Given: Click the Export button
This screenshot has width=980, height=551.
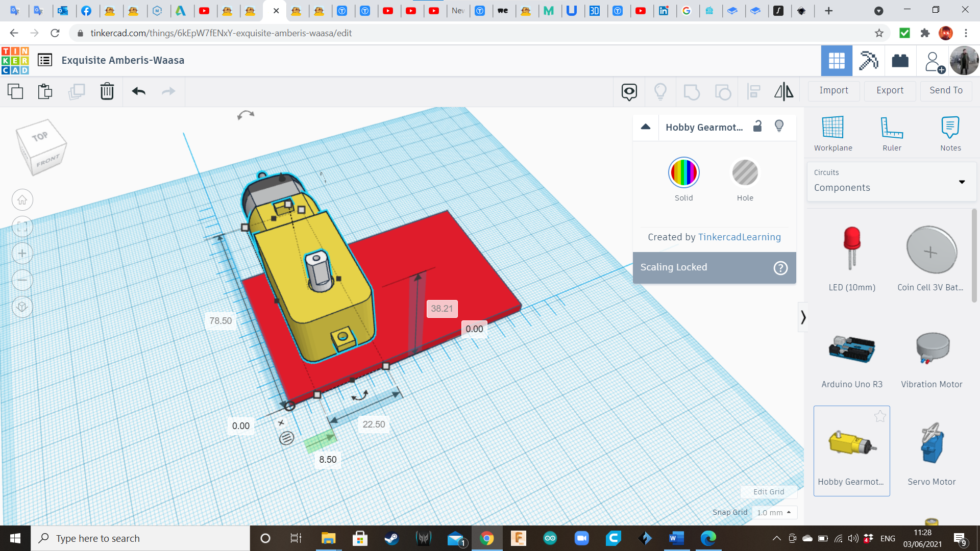Looking at the screenshot, I should pos(890,90).
